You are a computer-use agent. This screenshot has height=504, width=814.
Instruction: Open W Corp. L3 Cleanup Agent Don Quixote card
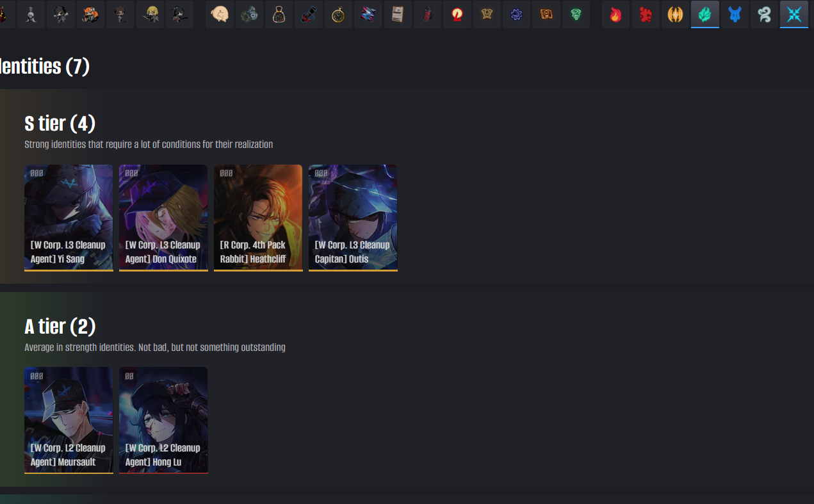click(x=163, y=218)
